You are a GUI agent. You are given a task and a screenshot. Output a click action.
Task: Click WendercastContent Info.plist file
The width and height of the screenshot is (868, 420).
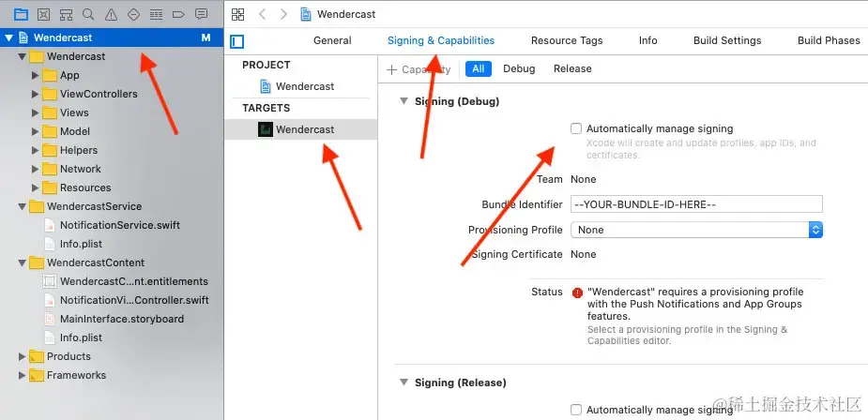(x=81, y=337)
